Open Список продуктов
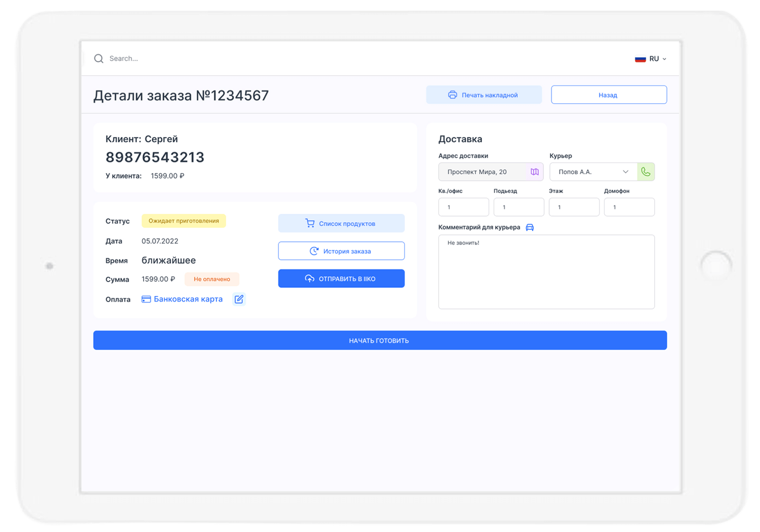 (x=341, y=223)
